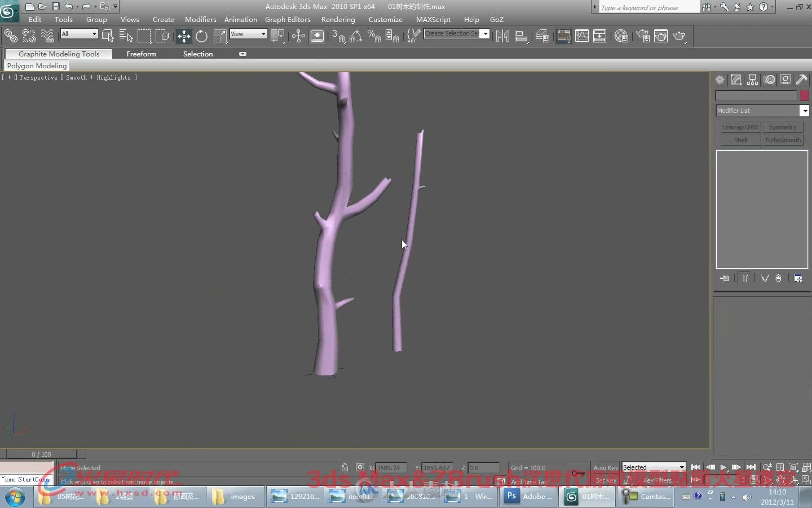Open Adobe Photoshop from the taskbar

click(x=528, y=497)
